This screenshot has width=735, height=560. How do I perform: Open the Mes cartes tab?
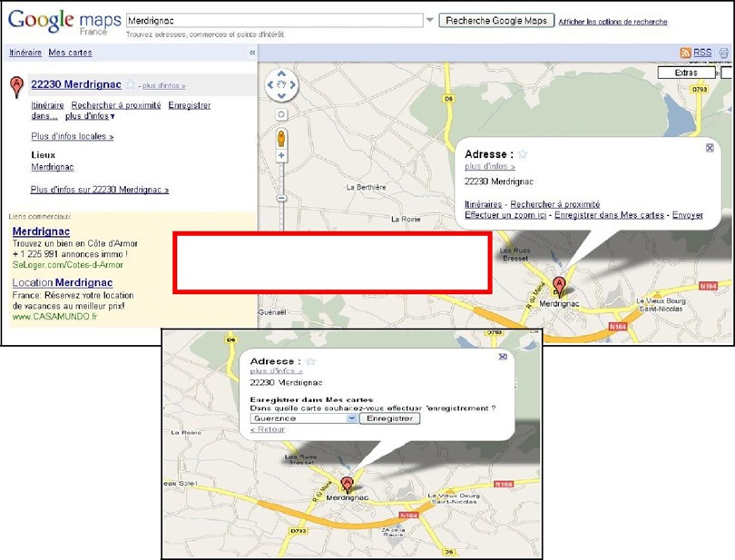[x=70, y=53]
